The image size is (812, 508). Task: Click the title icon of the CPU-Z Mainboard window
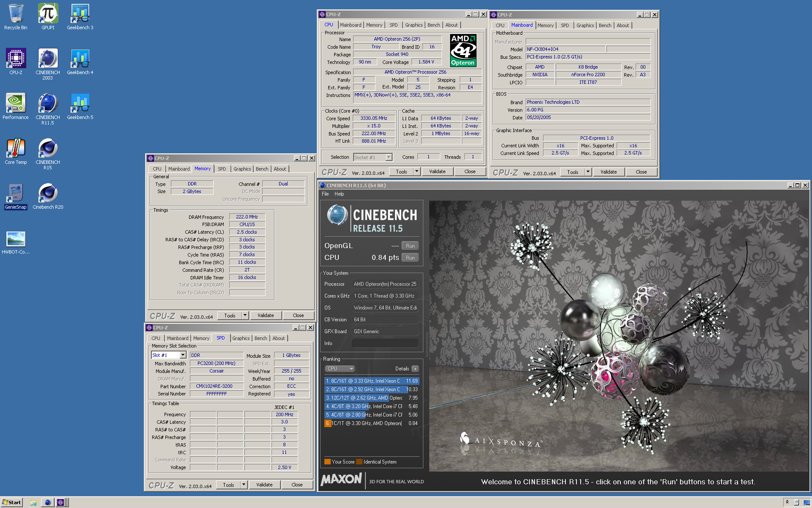click(x=493, y=15)
